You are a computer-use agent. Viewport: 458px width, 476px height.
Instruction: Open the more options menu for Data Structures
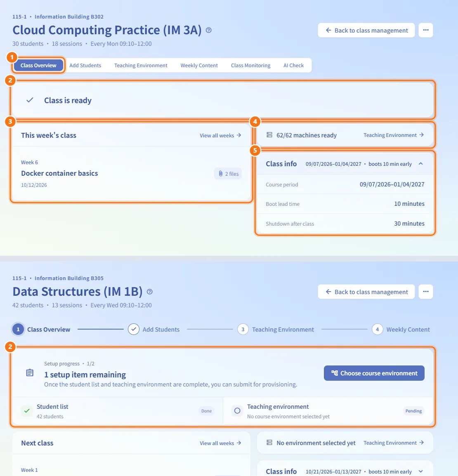click(426, 292)
